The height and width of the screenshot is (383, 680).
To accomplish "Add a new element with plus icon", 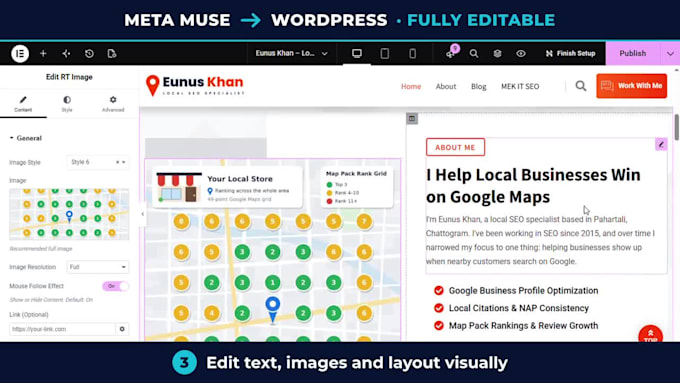I will pyautogui.click(x=43, y=53).
